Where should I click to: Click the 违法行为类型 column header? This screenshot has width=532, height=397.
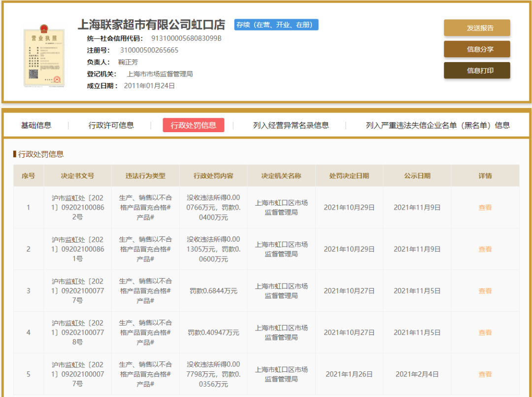pos(145,176)
